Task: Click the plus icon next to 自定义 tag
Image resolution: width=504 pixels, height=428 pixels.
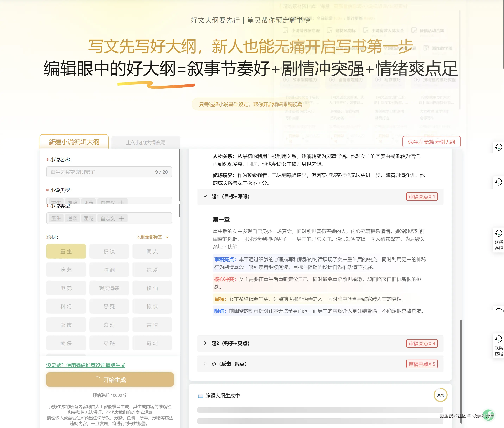Action: click(121, 218)
